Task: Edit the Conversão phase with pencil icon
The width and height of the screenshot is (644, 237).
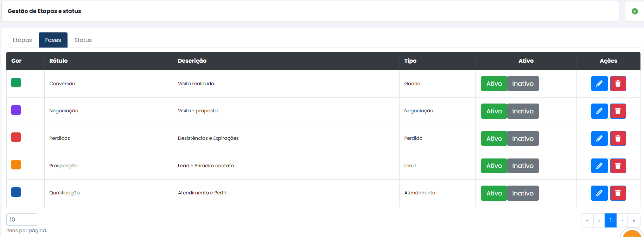Action: (599, 84)
